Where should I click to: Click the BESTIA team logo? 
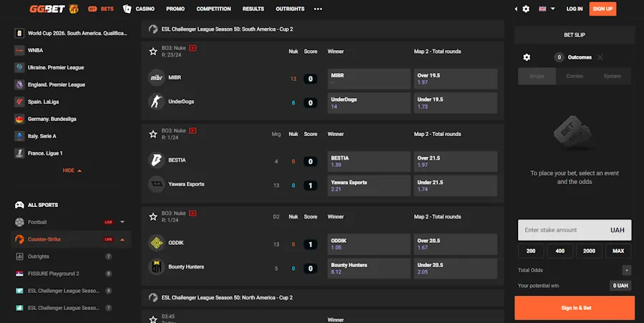pyautogui.click(x=157, y=160)
